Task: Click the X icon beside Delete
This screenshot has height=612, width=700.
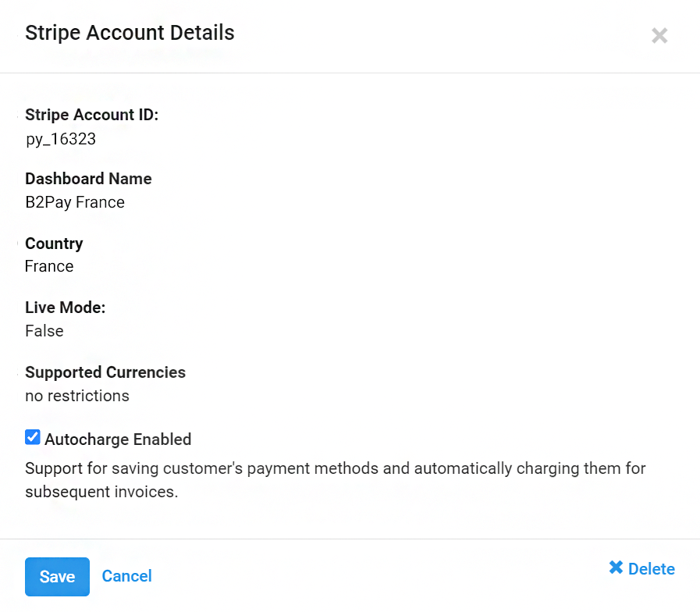Action: (616, 568)
